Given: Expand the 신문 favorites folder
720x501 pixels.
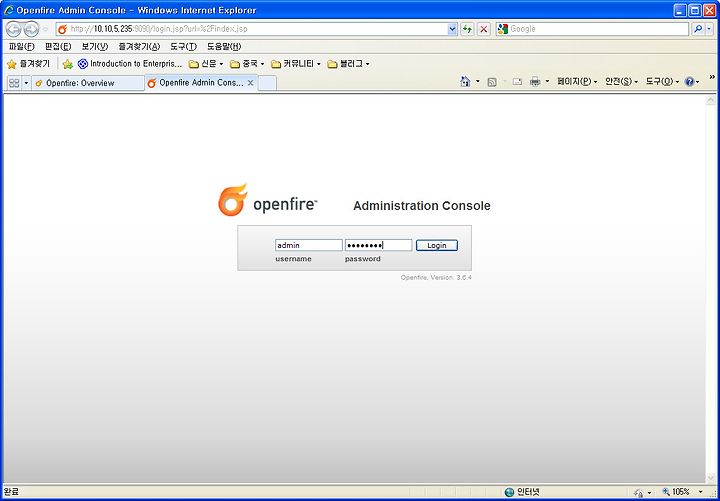Looking at the screenshot, I should point(206,64).
